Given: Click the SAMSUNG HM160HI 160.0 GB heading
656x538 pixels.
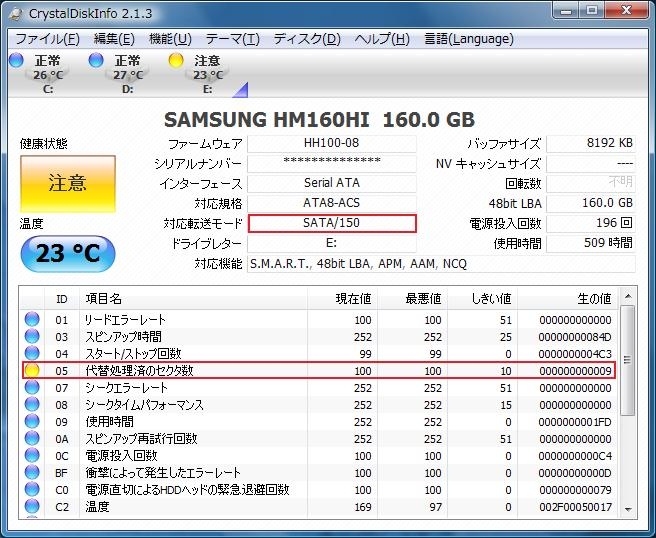Looking at the screenshot, I should point(319,120).
